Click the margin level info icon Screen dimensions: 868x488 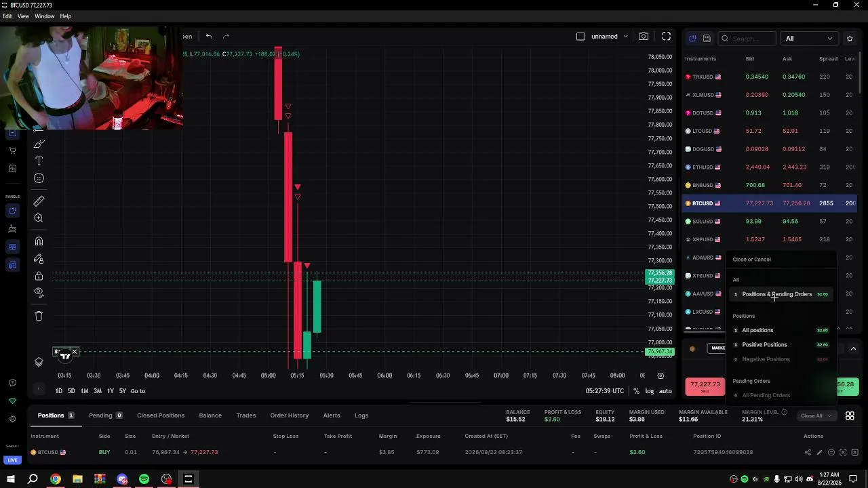pyautogui.click(x=785, y=412)
